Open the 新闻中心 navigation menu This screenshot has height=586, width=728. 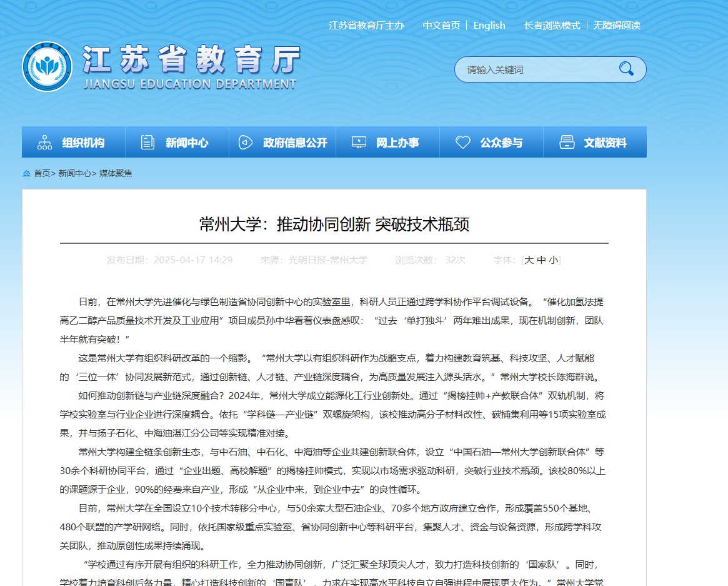point(186,143)
